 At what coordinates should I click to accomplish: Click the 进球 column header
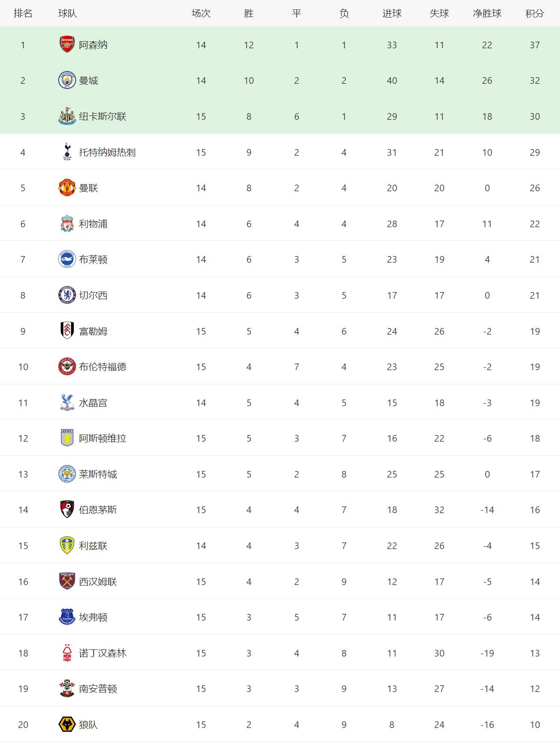(x=392, y=13)
